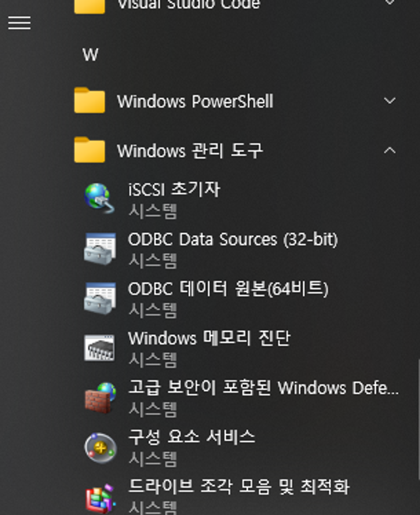Click the Windows 관리 도구 folder icon
Viewport: 420px width, 515px height.
[x=89, y=150]
